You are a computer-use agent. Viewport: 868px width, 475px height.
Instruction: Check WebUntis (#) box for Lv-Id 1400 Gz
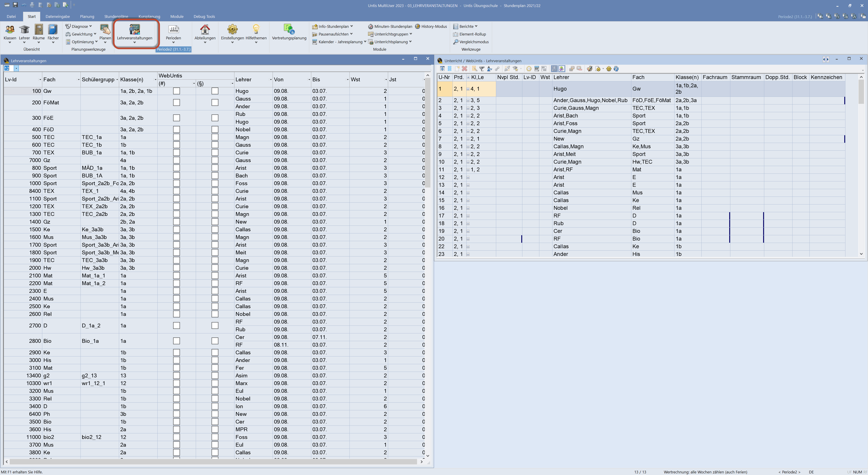click(176, 222)
